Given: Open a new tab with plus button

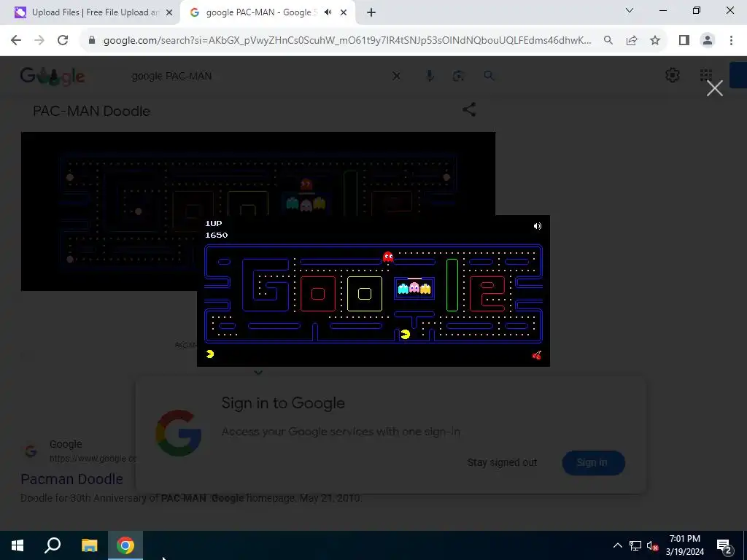Looking at the screenshot, I should 371,12.
